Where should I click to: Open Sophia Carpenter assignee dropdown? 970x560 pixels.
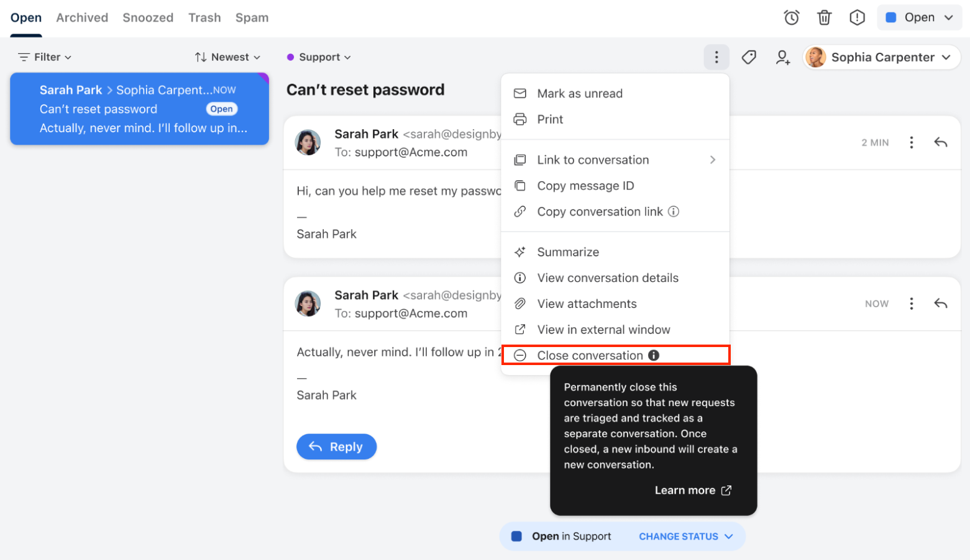tap(882, 57)
